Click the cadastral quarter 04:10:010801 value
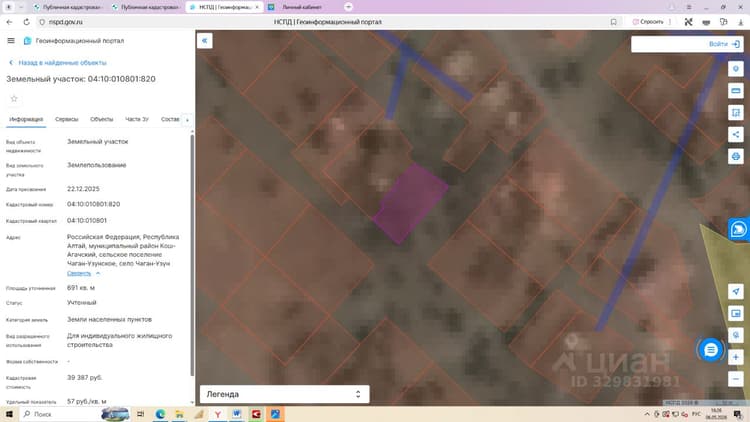This screenshot has width=750, height=422. tap(87, 221)
